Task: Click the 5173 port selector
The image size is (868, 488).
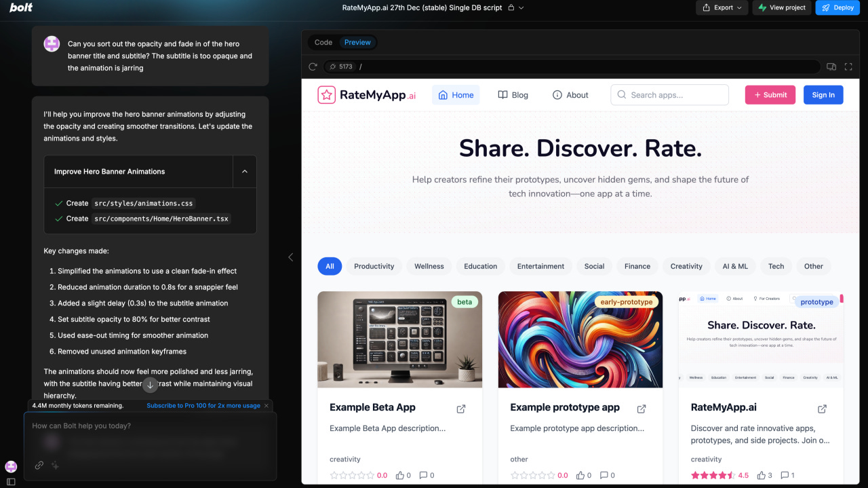Action: [340, 67]
